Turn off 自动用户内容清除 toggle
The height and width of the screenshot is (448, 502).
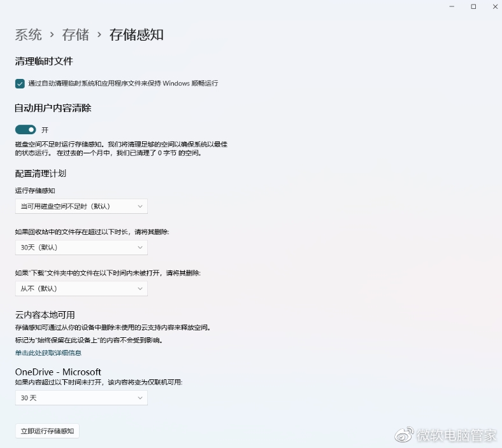pos(25,130)
